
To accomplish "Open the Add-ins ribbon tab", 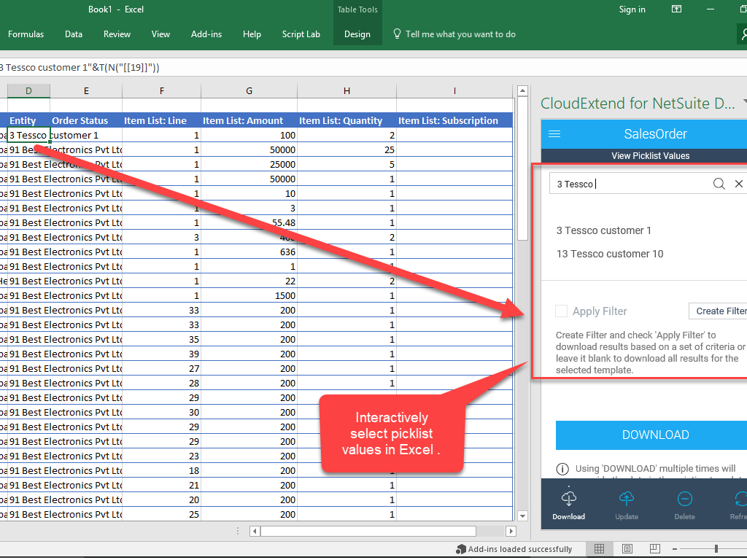I will tap(206, 34).
